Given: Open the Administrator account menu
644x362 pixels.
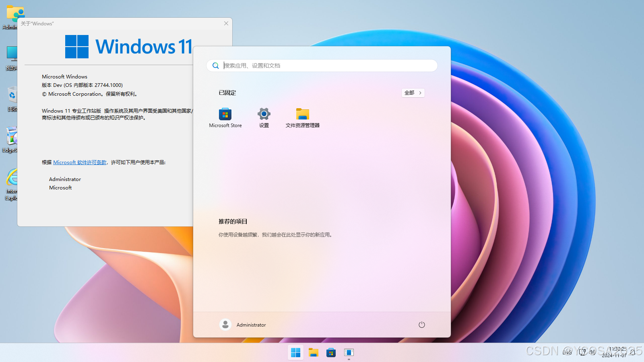Looking at the screenshot, I should click(x=243, y=325).
